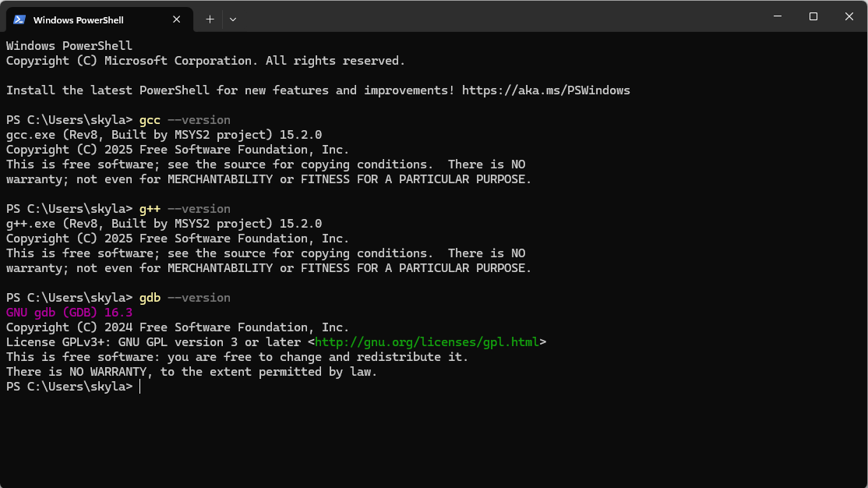Click 'This is free software: you are free' line
Screen dimensions: 868x488
[237, 357]
